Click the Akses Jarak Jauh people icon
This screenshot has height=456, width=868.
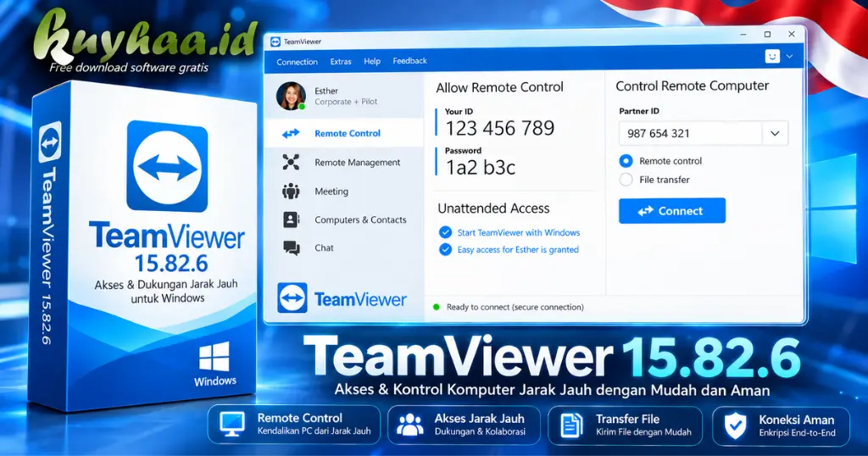click(409, 425)
